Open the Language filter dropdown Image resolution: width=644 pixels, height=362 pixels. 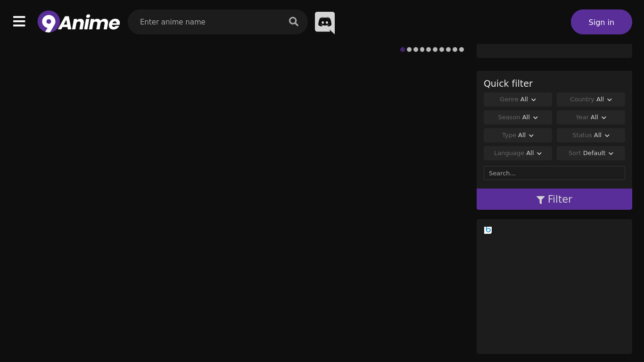(518, 153)
